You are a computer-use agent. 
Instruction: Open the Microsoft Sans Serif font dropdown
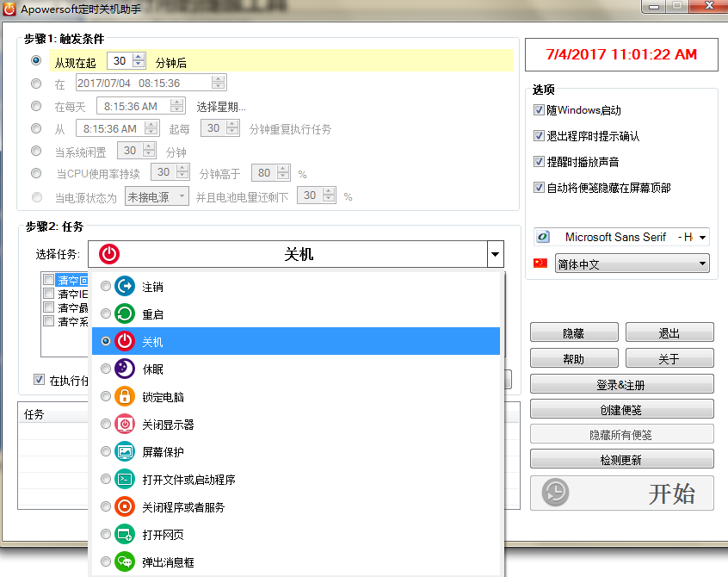point(702,237)
